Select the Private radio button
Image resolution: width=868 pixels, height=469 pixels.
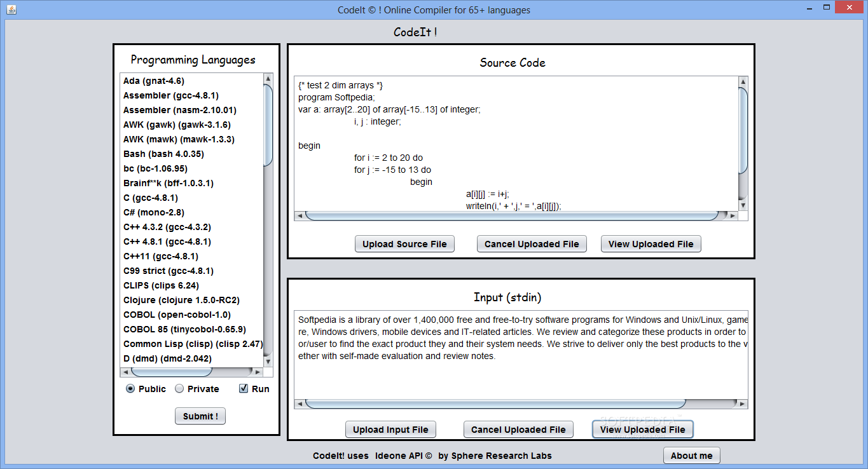(179, 389)
